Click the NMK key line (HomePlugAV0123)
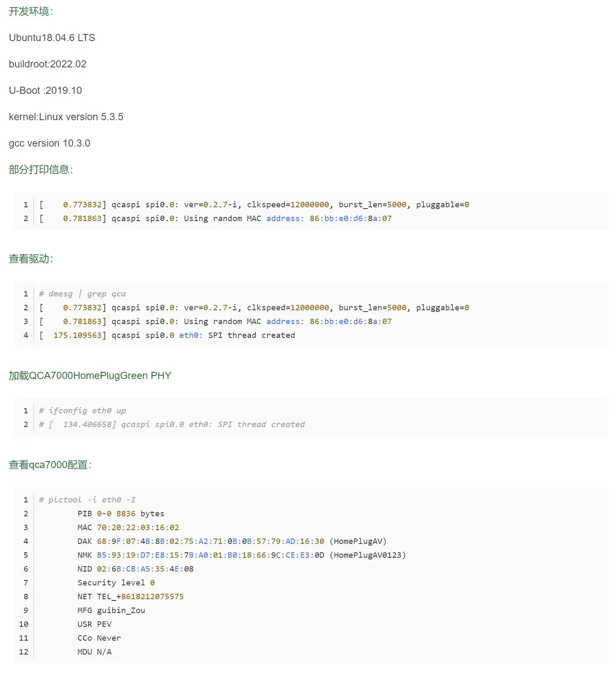This screenshot has height=675, width=616. click(242, 555)
